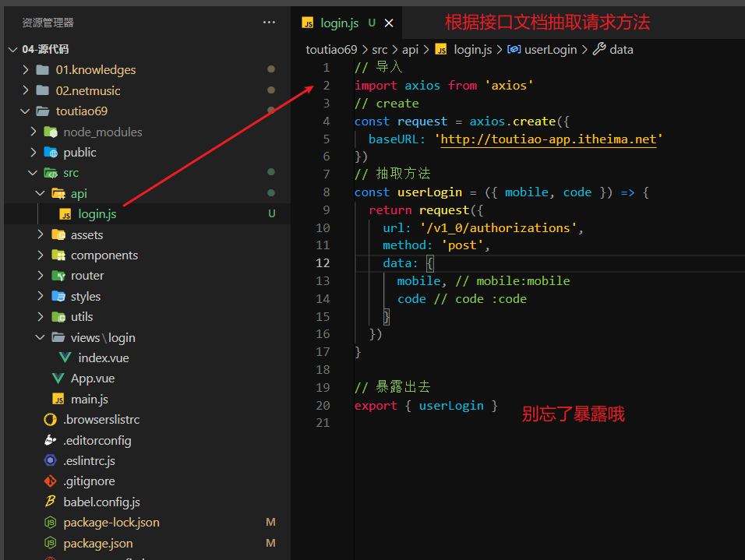This screenshot has width=745, height=560.
Task: Click the 01.knowledges folder icon
Action: 43,70
